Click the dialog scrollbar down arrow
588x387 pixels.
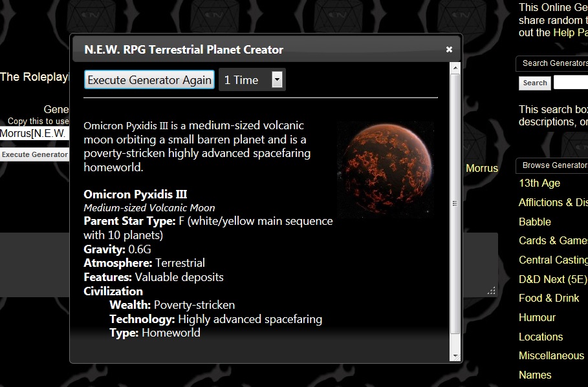[455, 356]
